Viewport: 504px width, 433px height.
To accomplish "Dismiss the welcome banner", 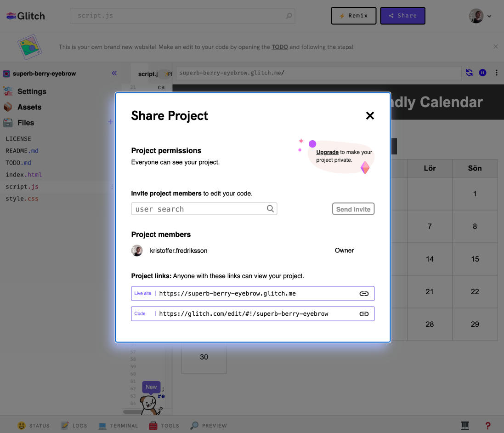I will (496, 46).
